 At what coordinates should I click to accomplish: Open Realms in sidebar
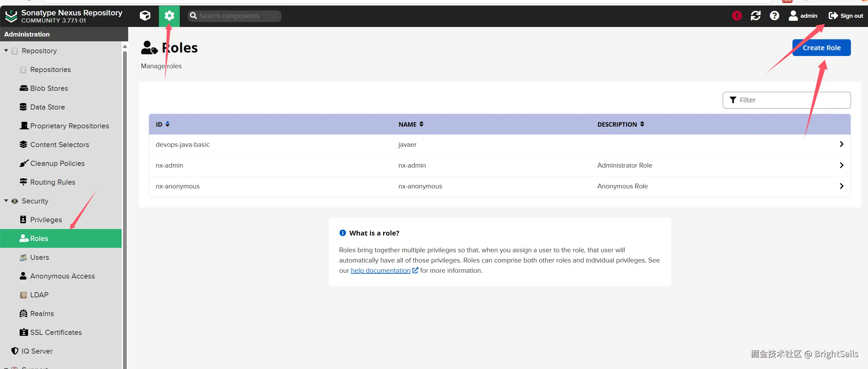[x=42, y=314]
